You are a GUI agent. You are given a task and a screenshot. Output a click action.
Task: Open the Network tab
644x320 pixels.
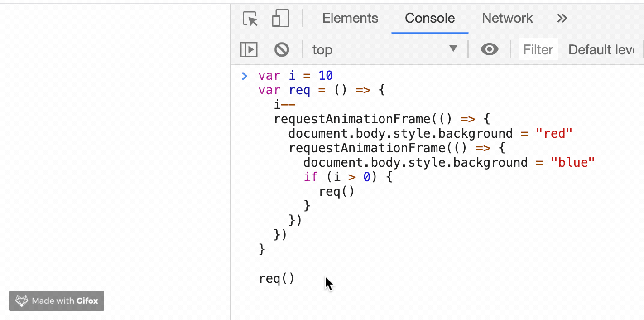[x=507, y=18]
